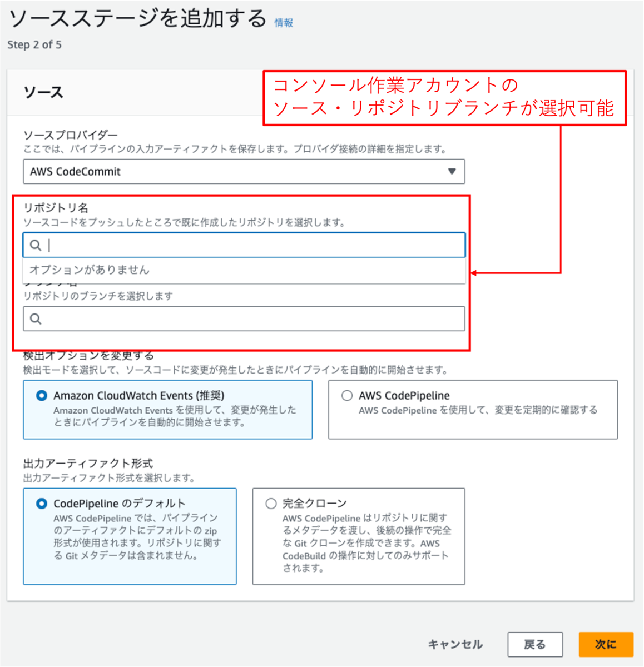
Task: Click the リポジトリのブランチを選択します description
Action: coord(98,296)
